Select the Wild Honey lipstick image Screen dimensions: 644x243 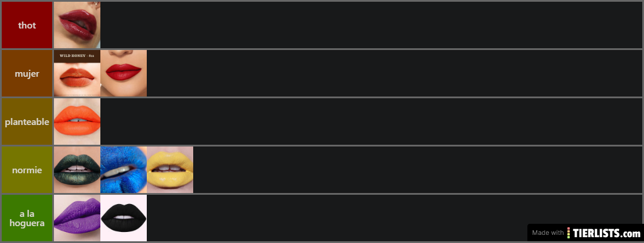[x=77, y=73]
